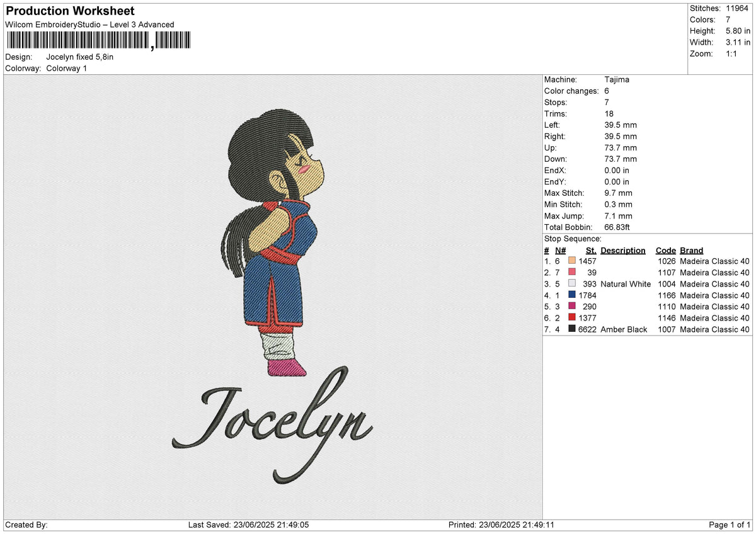Click the pink swatch for code 1107

pos(572,272)
